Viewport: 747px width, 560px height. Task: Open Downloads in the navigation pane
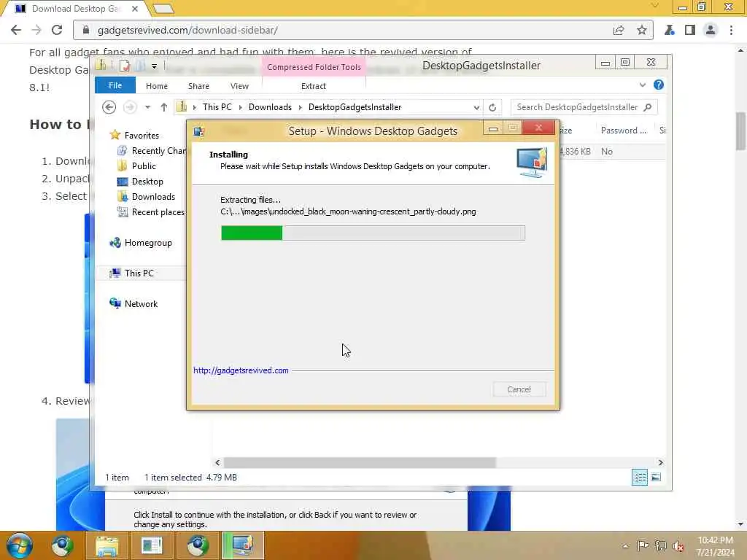point(153,197)
